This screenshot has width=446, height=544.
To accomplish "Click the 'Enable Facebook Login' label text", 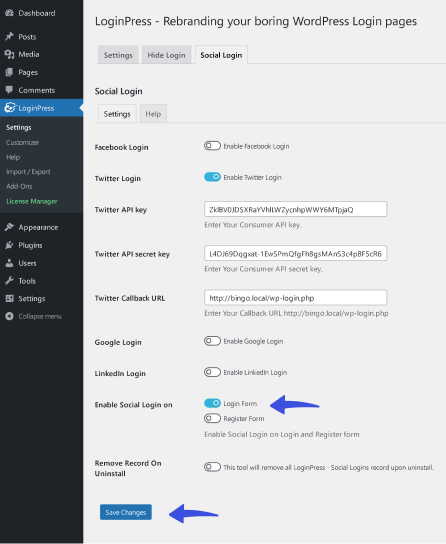I will 256,146.
